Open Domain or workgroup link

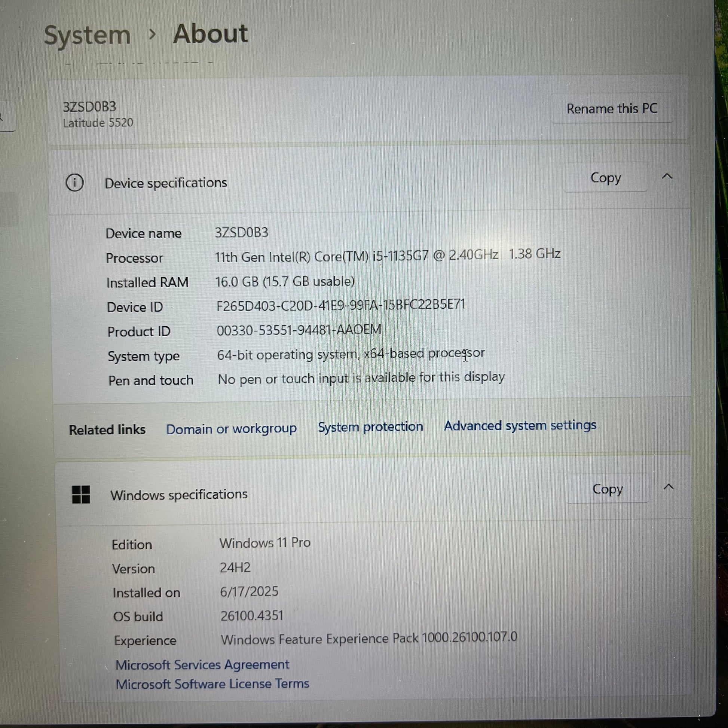(x=231, y=429)
